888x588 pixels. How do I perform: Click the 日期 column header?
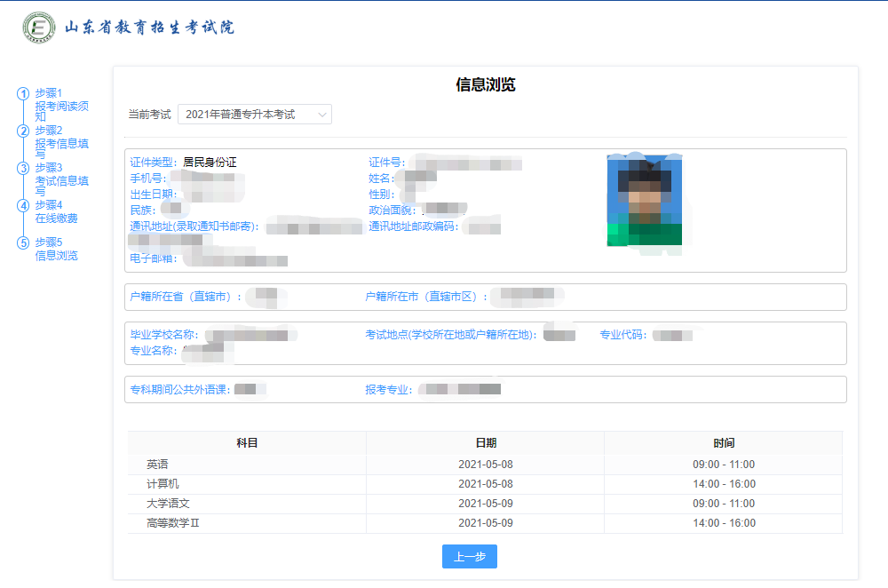click(x=485, y=443)
